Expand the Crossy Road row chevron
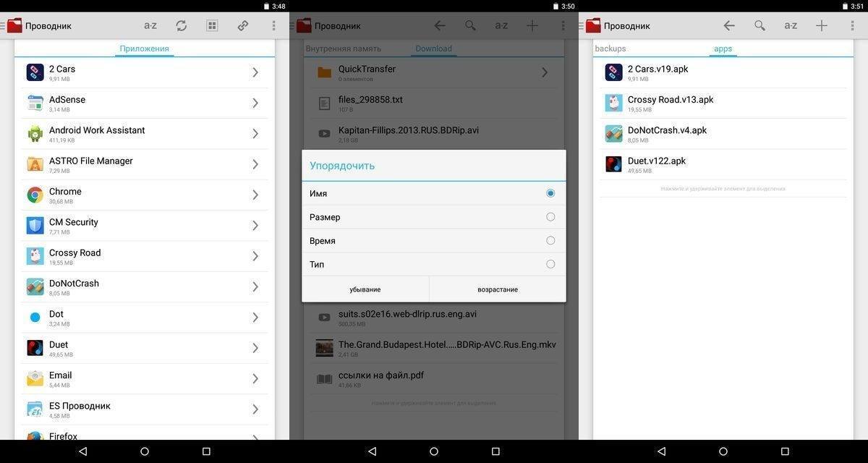Viewport: 868px width, 463px height. [x=255, y=256]
